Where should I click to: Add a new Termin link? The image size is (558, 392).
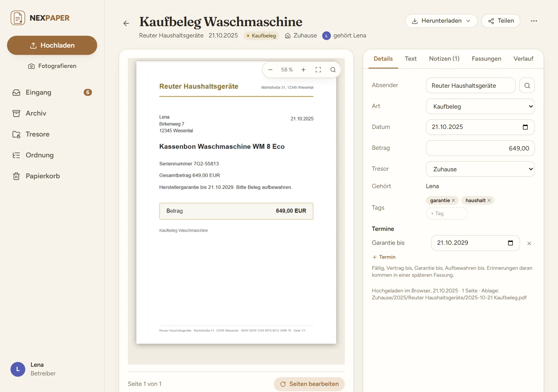pyautogui.click(x=384, y=257)
